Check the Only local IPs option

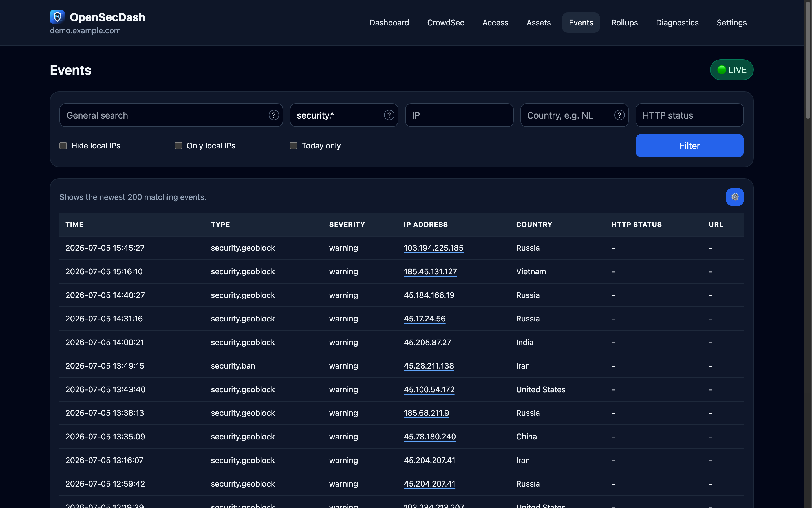[x=178, y=145]
